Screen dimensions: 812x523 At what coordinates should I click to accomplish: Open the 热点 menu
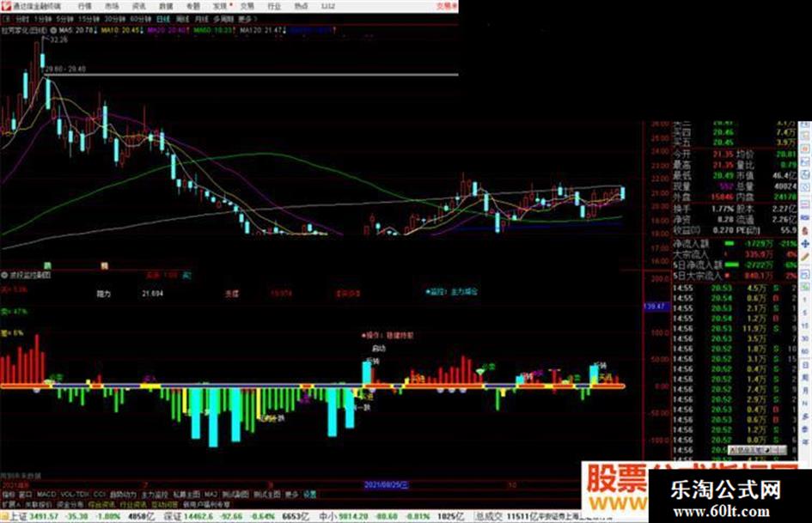(301, 6)
